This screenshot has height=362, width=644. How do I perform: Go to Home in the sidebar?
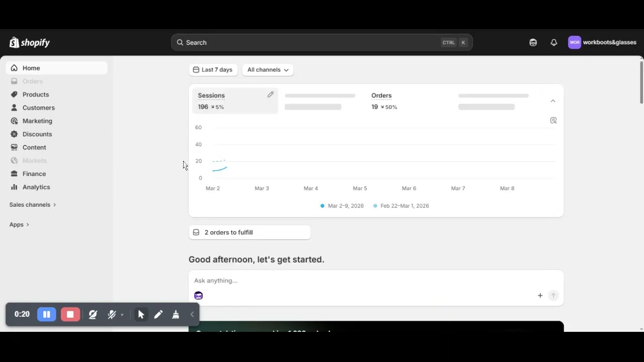click(56, 68)
